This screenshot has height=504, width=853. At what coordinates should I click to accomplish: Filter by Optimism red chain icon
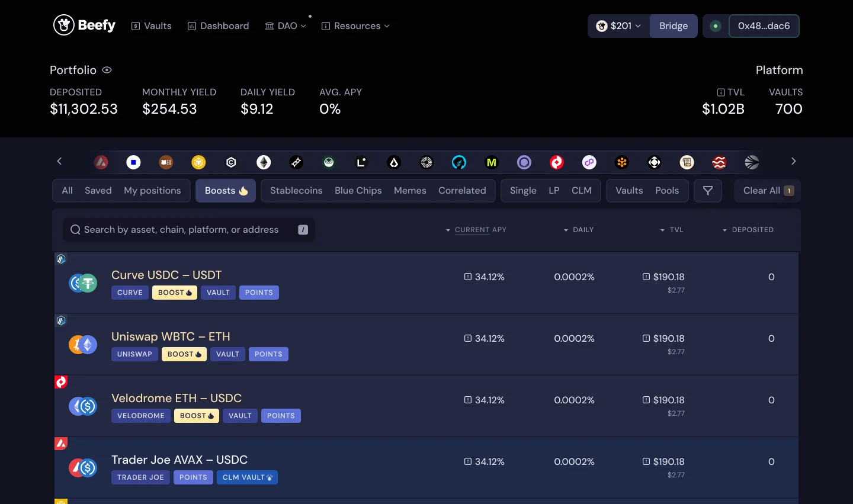click(557, 162)
